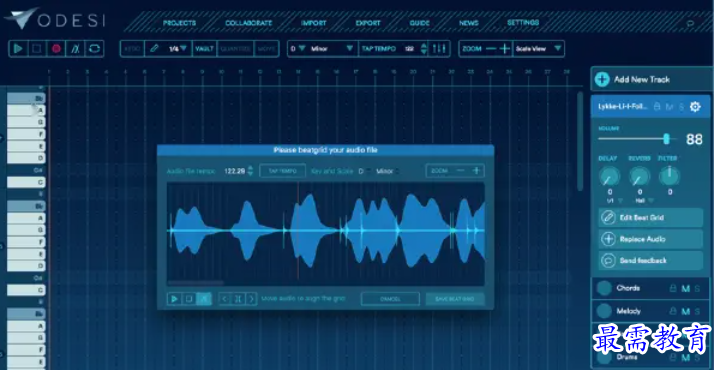This screenshot has height=370, width=717.
Task: Toggle the metronome in beatgrid dialog
Action: pyautogui.click(x=204, y=299)
